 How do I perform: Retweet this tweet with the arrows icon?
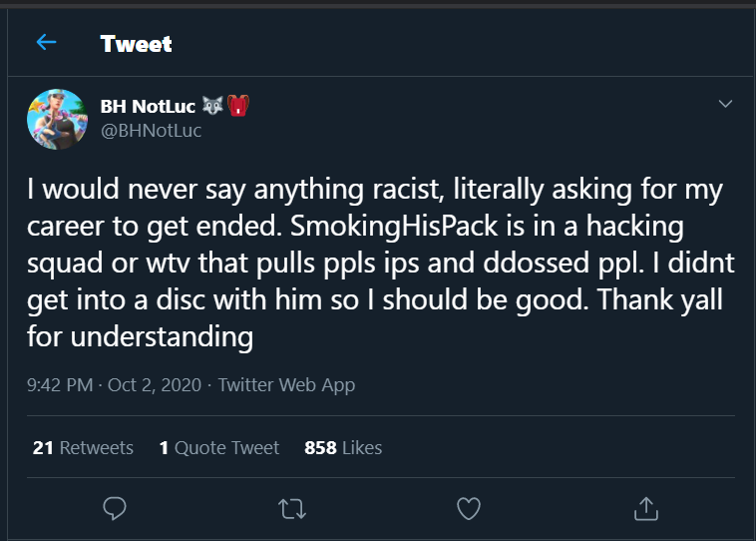[291, 508]
